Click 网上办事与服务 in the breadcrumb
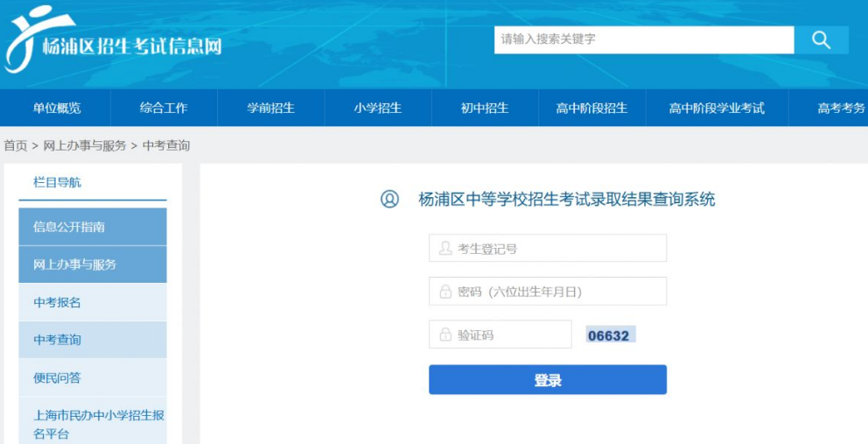The width and height of the screenshot is (868, 444). 85,145
